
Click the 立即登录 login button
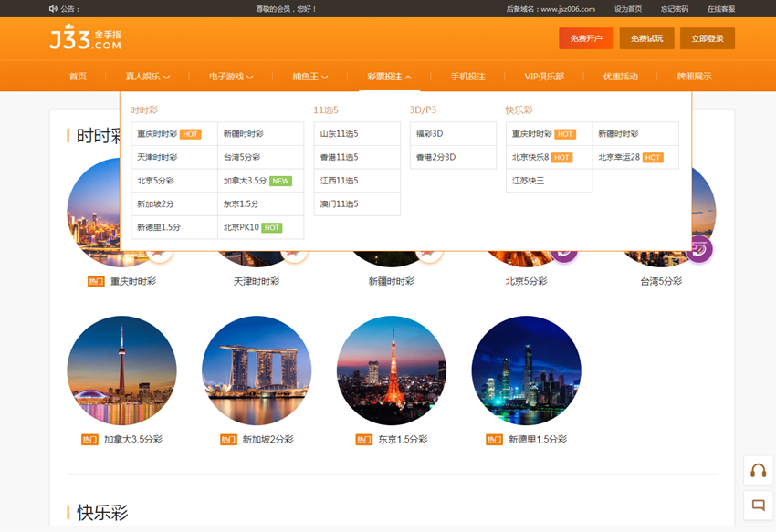coord(708,39)
